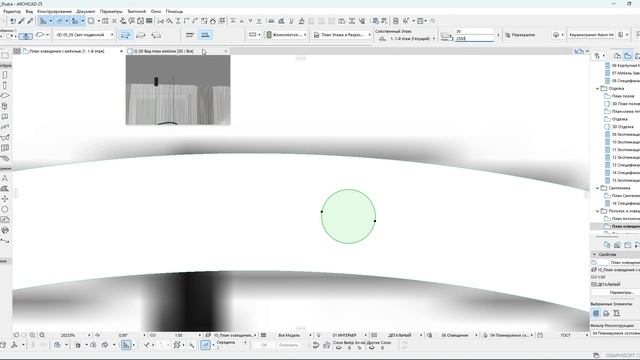Collapse the Свойства section
The height and width of the screenshot is (360, 640).
[594, 254]
